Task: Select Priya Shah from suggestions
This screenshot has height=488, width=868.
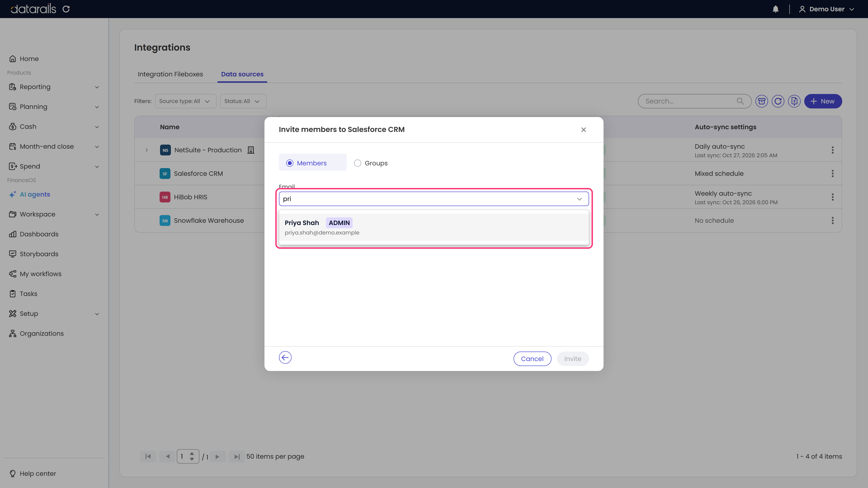Action: [434, 227]
